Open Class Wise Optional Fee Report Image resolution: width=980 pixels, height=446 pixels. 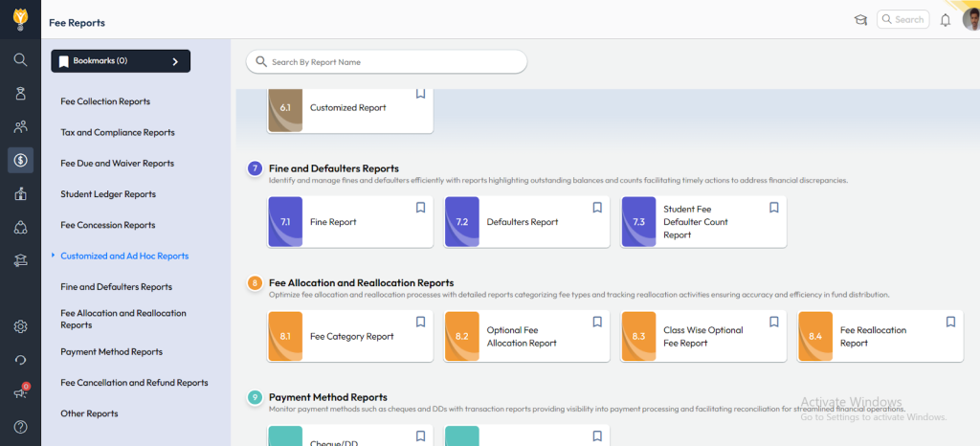702,337
